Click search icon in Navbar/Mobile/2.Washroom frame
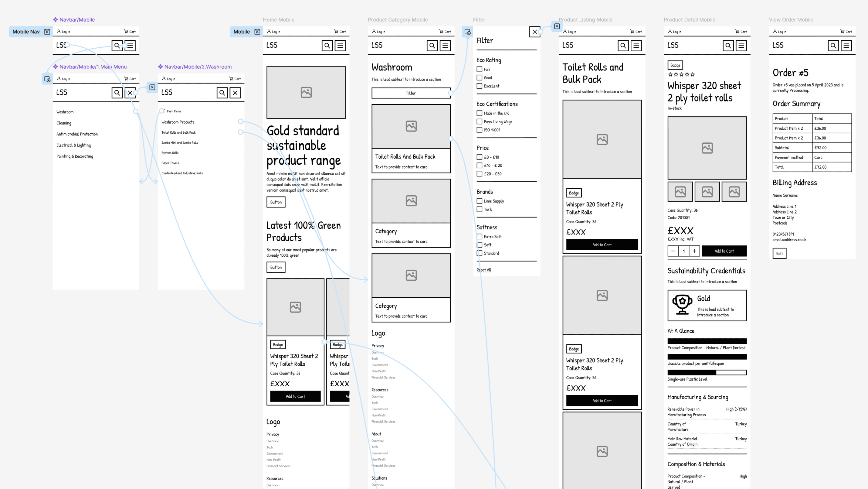This screenshot has height=489, width=868. click(222, 93)
